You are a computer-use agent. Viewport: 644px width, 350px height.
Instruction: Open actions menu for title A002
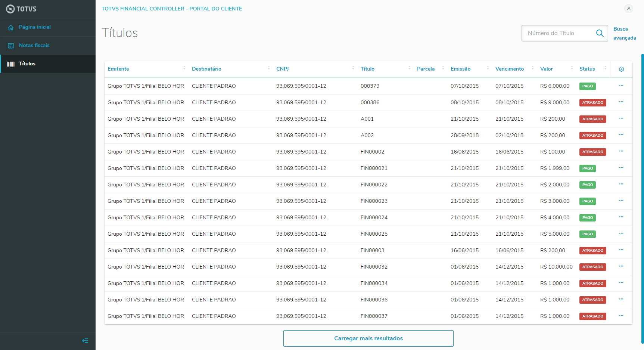(621, 135)
